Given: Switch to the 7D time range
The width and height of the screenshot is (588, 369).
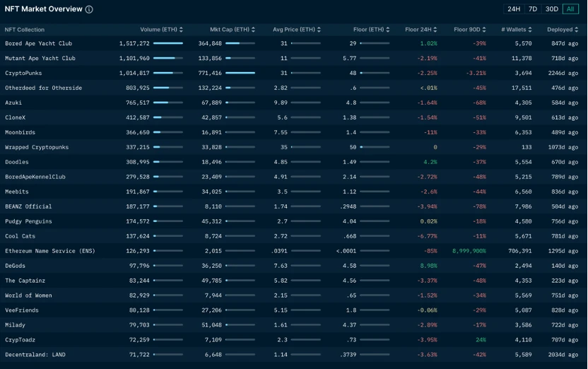Looking at the screenshot, I should click(x=533, y=9).
